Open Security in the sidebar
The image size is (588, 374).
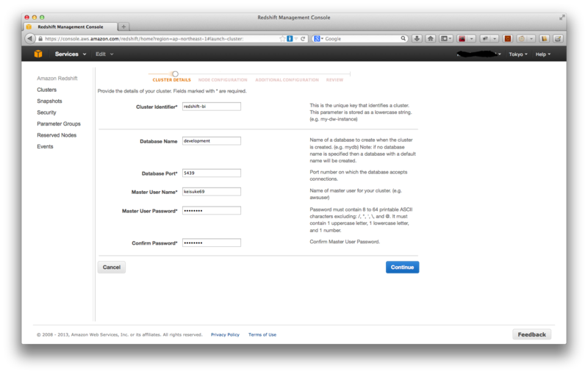click(46, 112)
